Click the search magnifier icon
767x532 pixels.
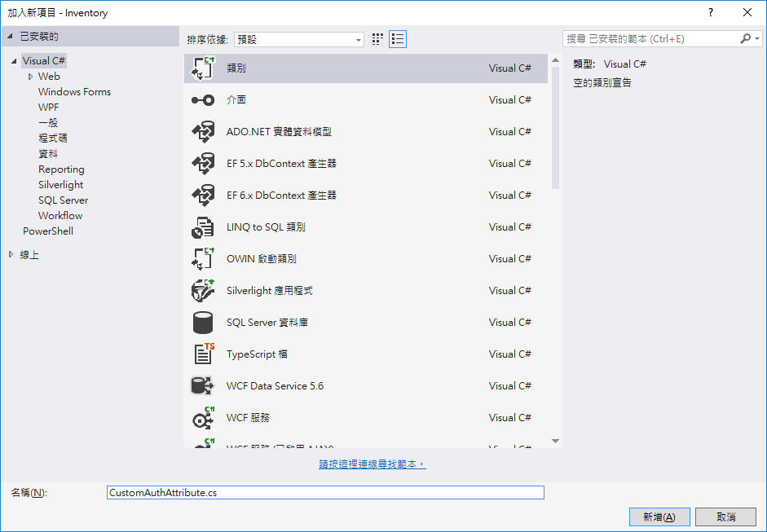(x=745, y=38)
